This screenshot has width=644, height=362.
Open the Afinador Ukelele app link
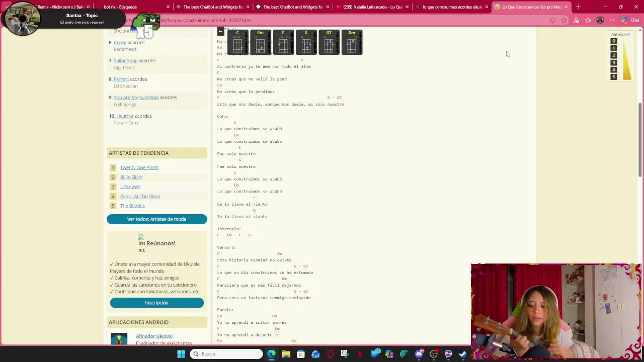pyautogui.click(x=154, y=336)
